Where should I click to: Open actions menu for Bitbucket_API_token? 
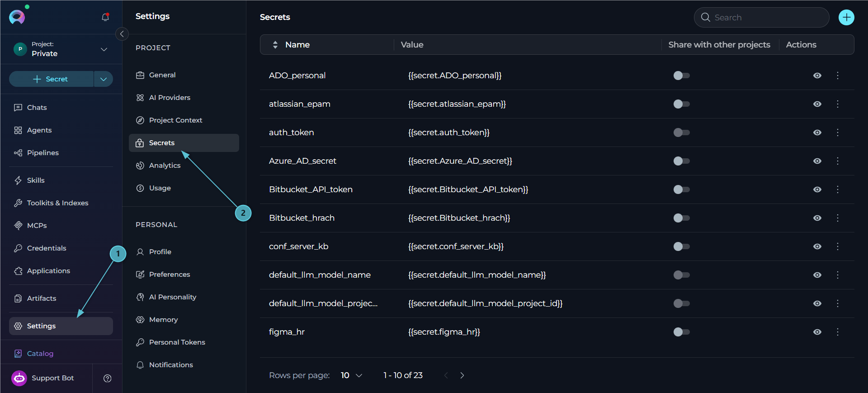click(837, 189)
